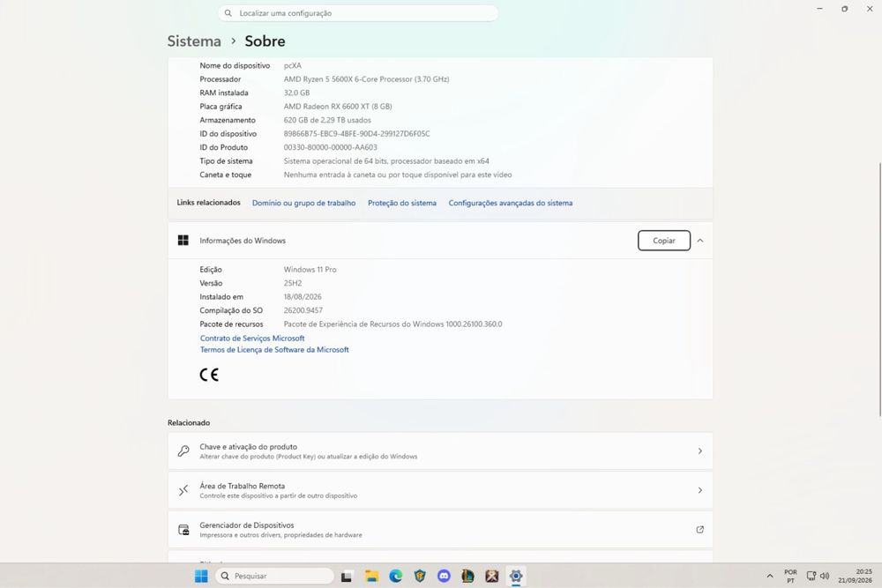Open the crossed-tools app on the taskbar
The width and height of the screenshot is (882, 588).
click(x=491, y=576)
